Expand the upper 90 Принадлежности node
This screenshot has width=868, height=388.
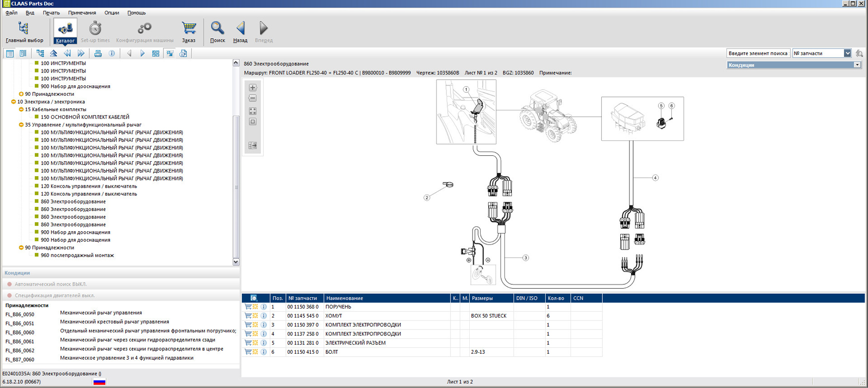tap(21, 94)
